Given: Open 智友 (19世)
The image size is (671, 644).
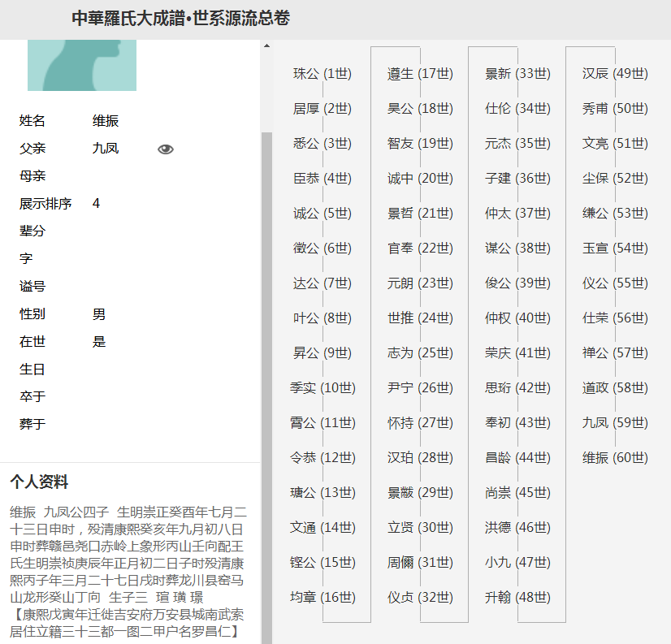Looking at the screenshot, I should pos(420,144).
